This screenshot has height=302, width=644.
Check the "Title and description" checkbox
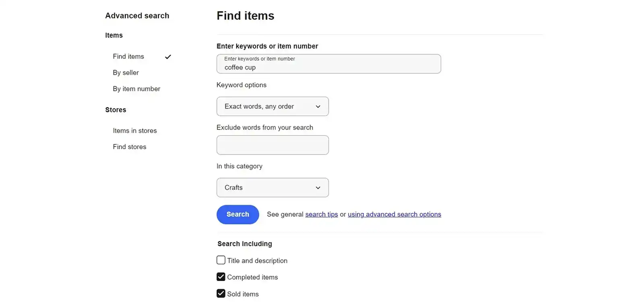click(221, 260)
